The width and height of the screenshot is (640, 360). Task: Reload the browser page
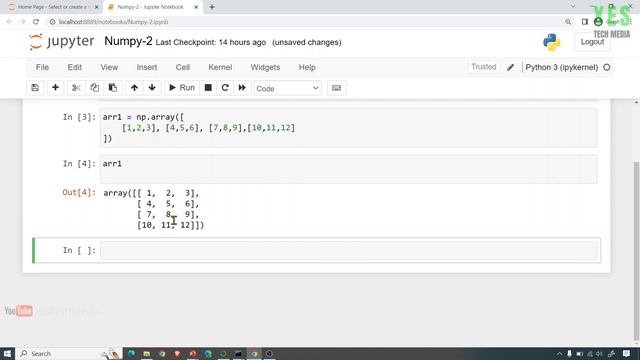point(36,22)
